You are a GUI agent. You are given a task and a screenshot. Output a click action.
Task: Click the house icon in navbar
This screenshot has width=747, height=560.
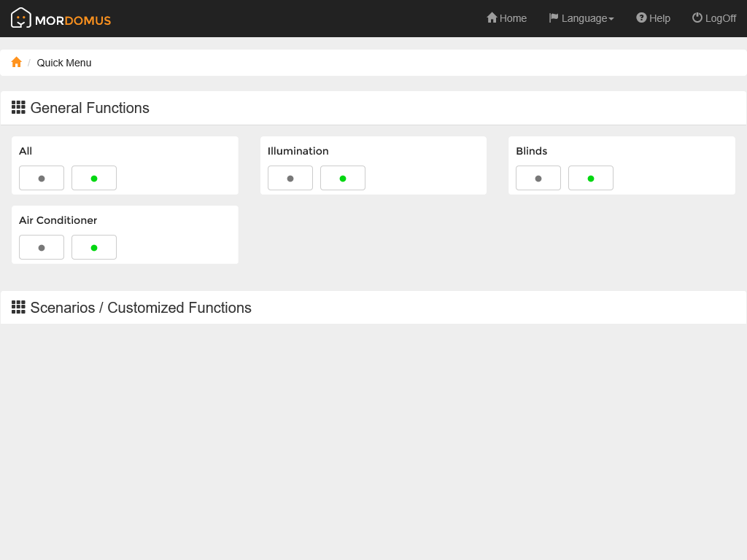pyautogui.click(x=492, y=17)
